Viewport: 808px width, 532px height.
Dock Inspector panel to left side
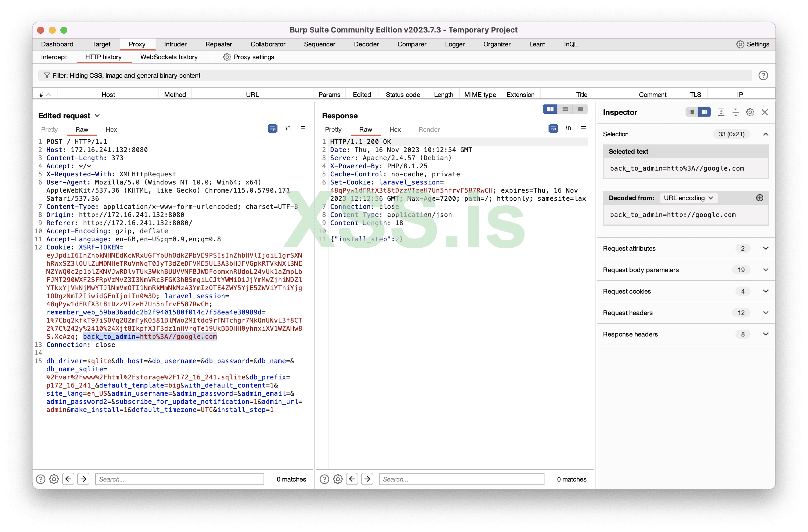(x=692, y=112)
